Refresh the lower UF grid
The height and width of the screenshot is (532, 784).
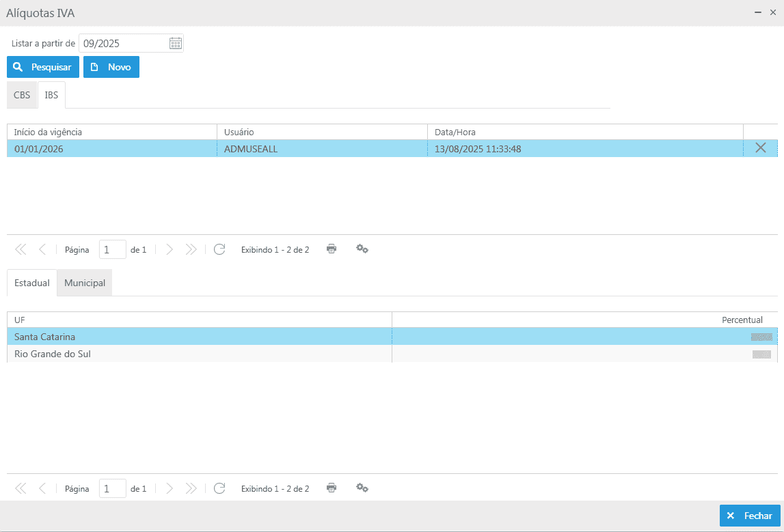(x=219, y=488)
